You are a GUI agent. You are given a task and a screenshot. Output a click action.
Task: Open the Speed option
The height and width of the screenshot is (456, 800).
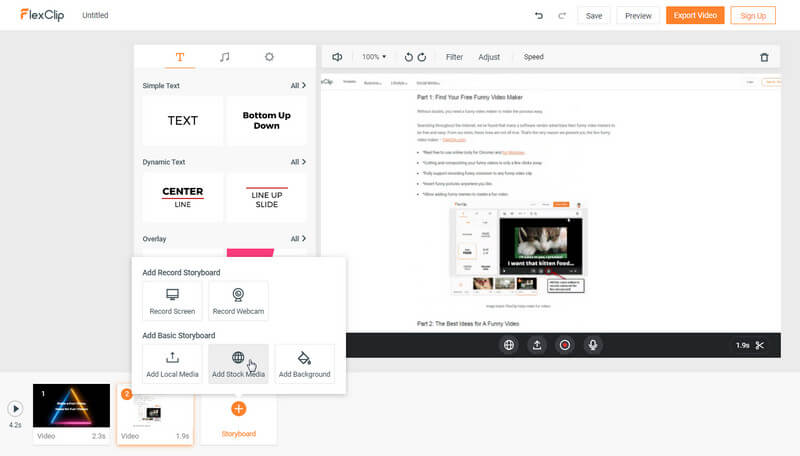coord(534,57)
